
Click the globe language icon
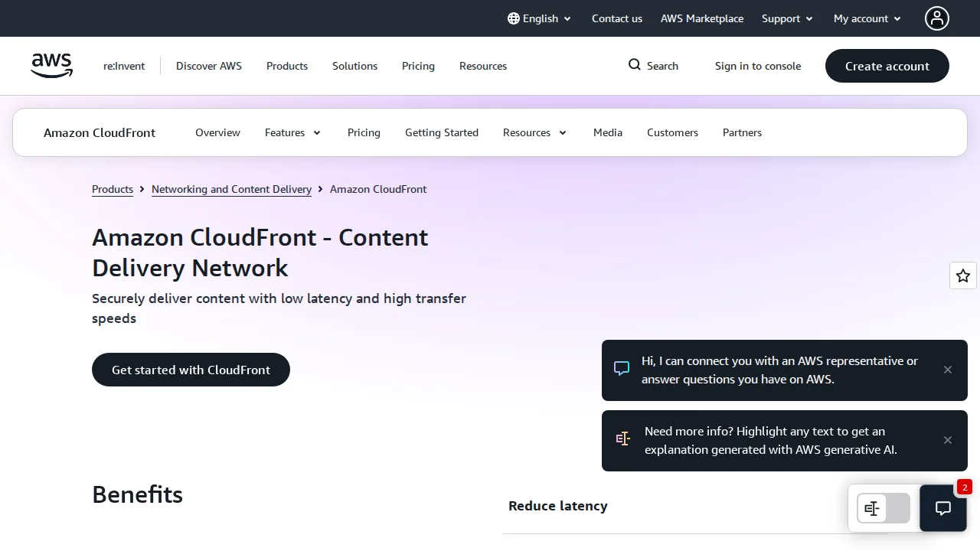(514, 18)
